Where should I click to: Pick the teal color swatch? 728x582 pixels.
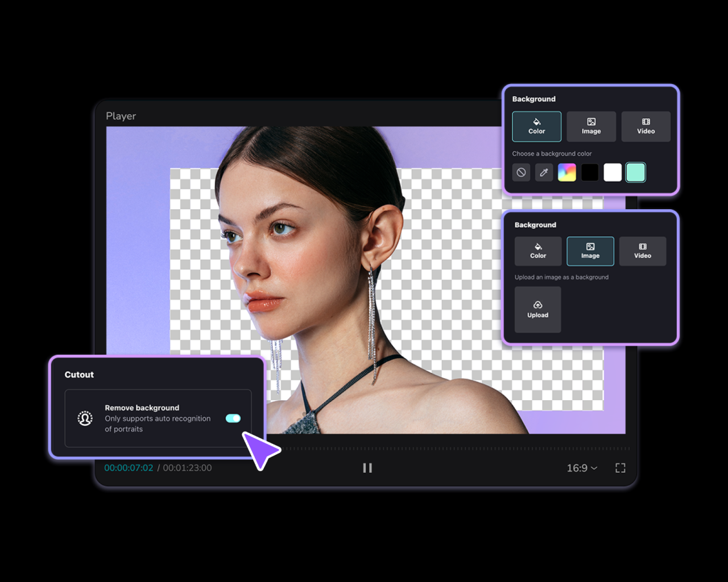(x=635, y=172)
